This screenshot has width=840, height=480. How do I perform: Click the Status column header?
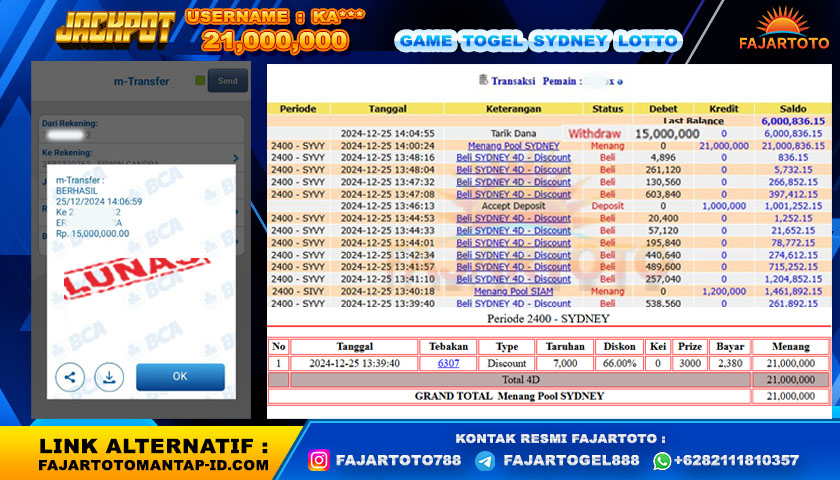point(608,109)
